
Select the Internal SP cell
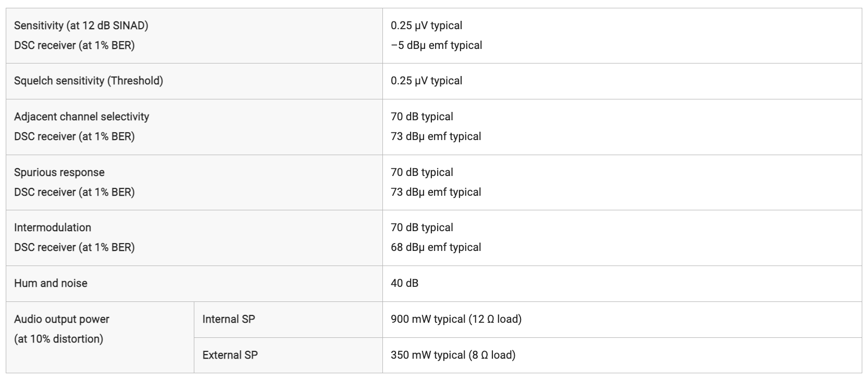(288, 320)
